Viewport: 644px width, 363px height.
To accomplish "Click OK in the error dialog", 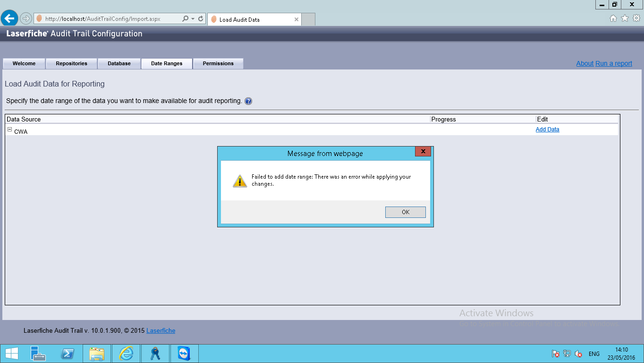I will coord(406,212).
